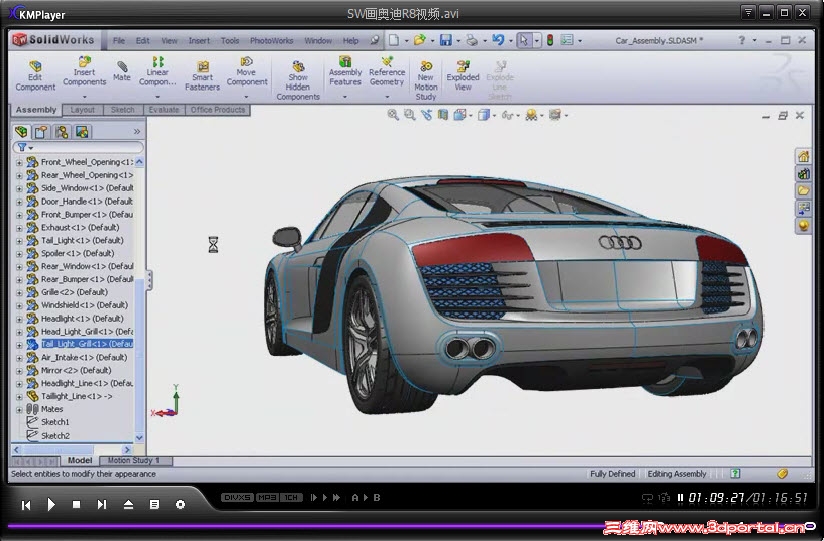
Task: Select Move Component tool
Action: tap(246, 71)
